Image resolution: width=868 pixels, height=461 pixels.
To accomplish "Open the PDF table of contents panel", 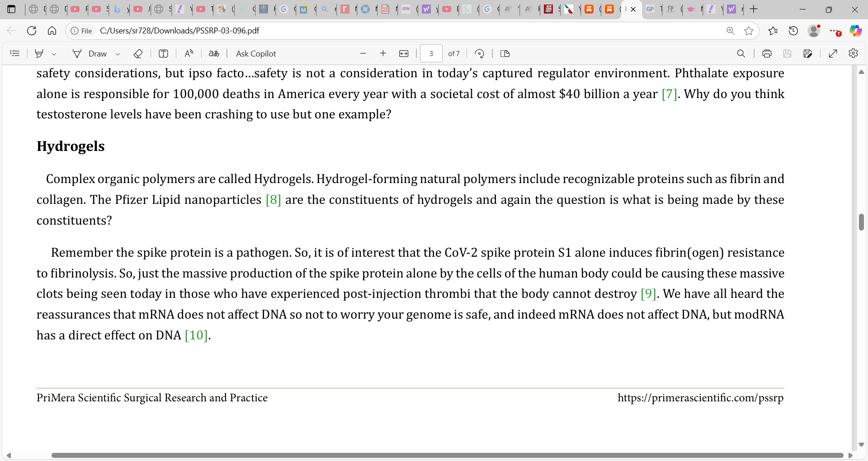I will point(14,53).
